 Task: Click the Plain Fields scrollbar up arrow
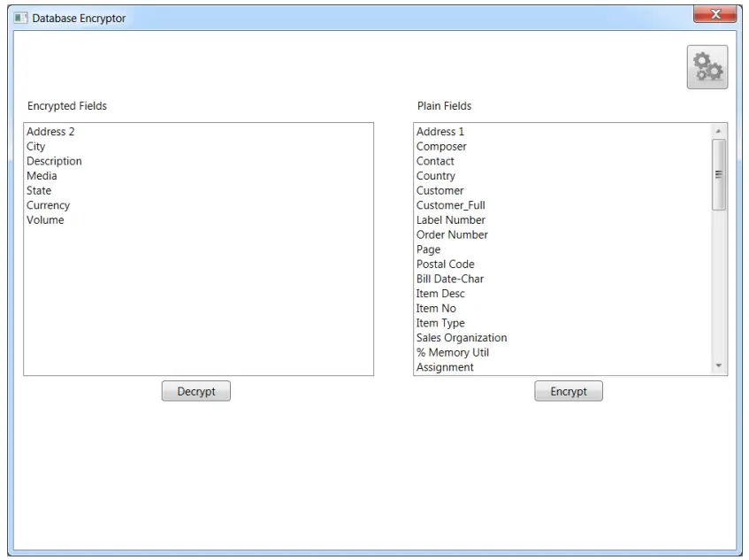(718, 131)
